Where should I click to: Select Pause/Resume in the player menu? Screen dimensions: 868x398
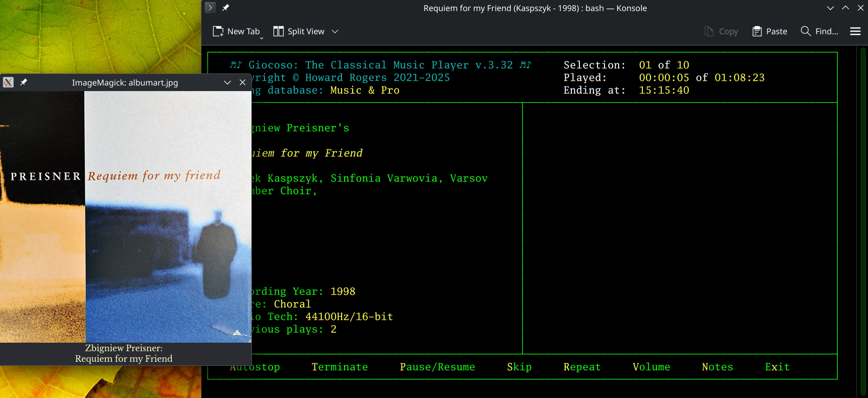tap(437, 367)
